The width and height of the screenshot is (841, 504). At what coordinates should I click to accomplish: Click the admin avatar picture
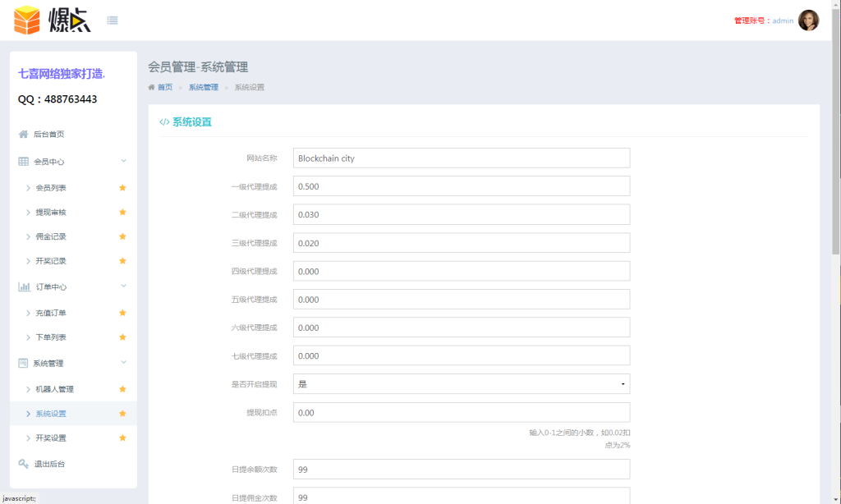809,20
